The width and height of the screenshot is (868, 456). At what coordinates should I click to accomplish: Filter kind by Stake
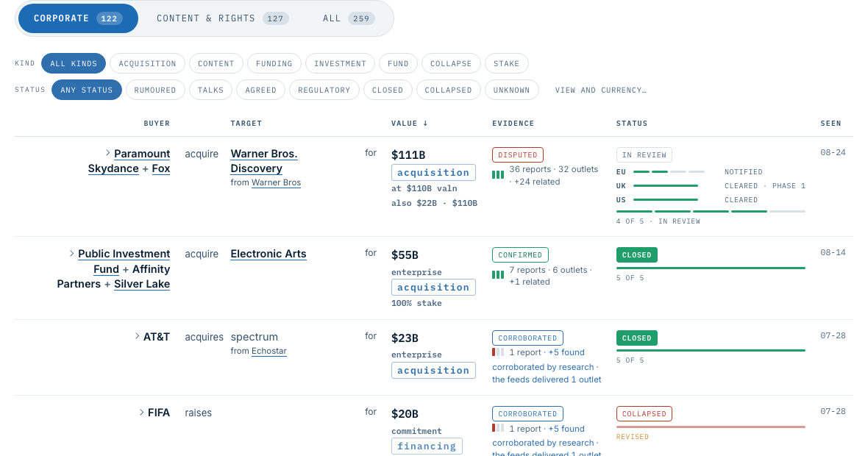coord(507,63)
